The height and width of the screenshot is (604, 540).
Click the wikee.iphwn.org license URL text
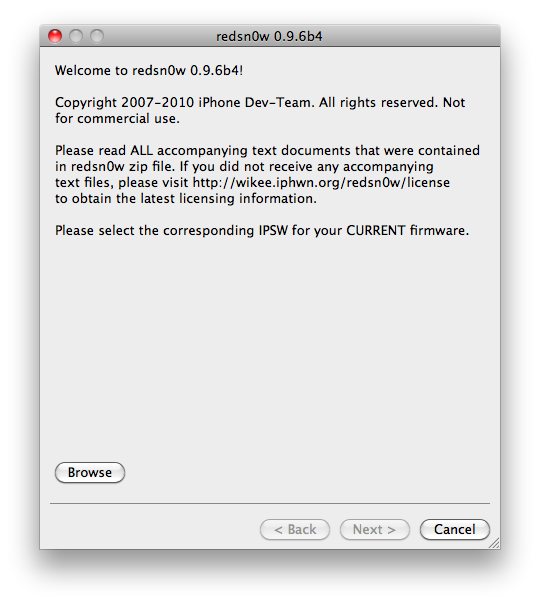point(321,182)
